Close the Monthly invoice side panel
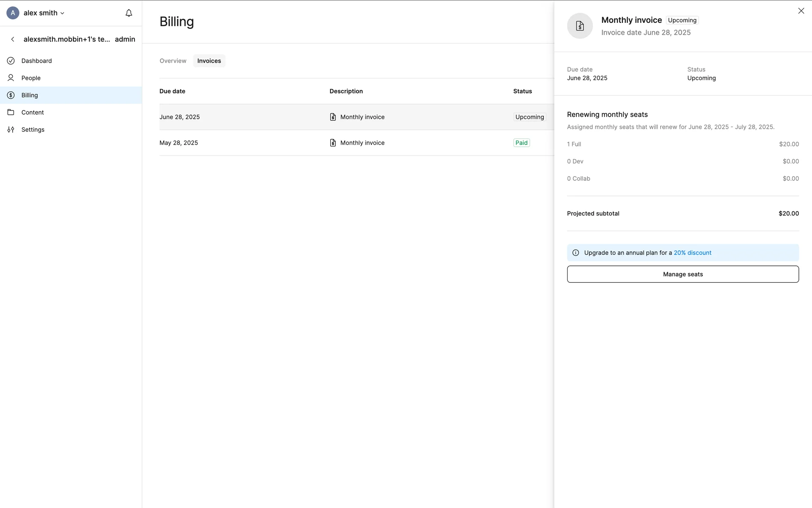This screenshot has width=812, height=508. click(x=801, y=11)
